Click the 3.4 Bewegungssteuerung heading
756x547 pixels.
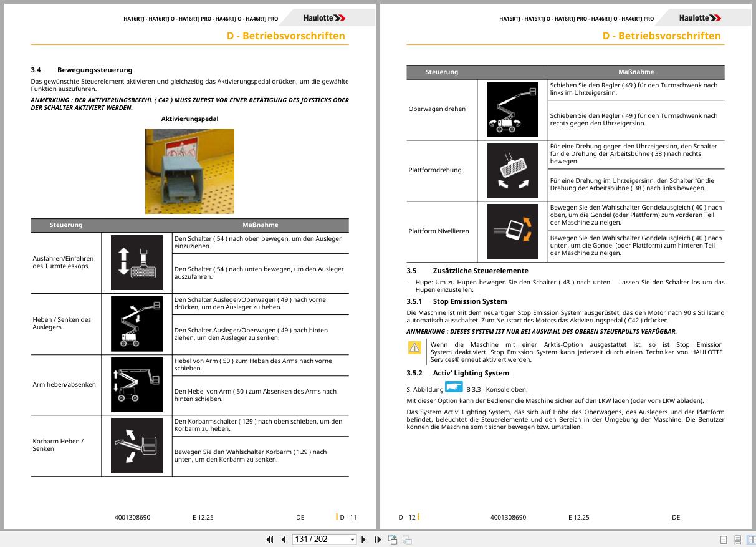(x=82, y=70)
